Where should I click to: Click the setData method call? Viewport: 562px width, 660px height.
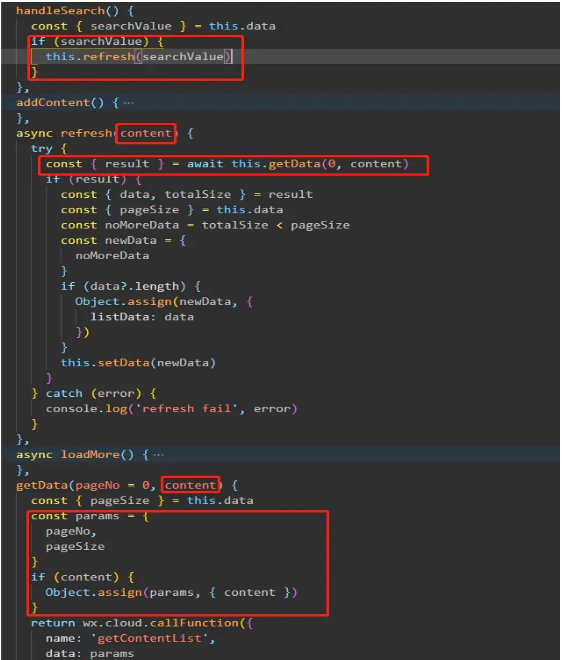[123, 363]
